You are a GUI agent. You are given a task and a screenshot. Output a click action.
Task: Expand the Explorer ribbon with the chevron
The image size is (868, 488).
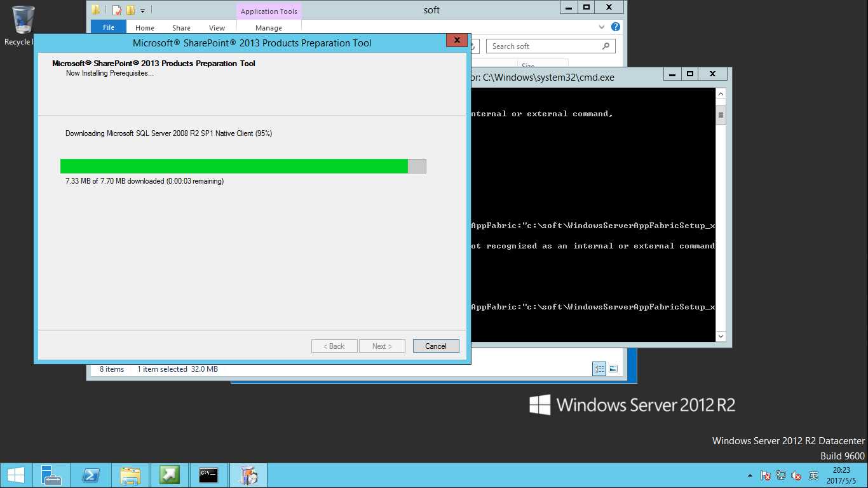pyautogui.click(x=602, y=27)
